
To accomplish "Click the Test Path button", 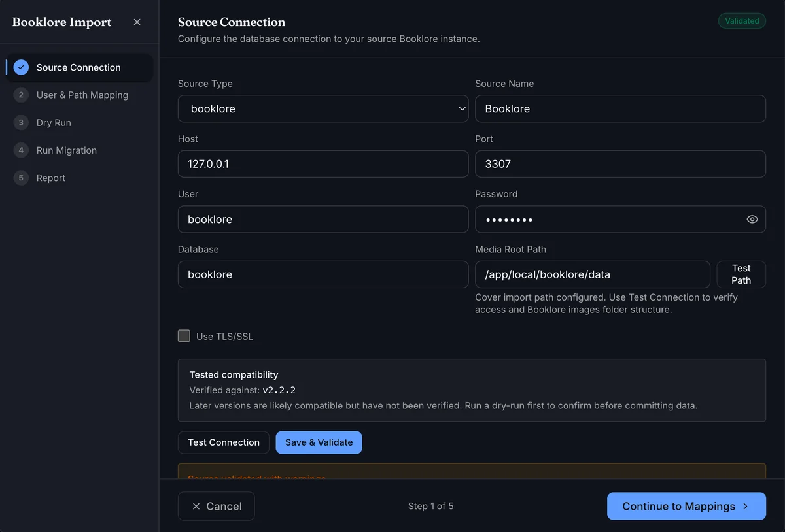I will 741,274.
